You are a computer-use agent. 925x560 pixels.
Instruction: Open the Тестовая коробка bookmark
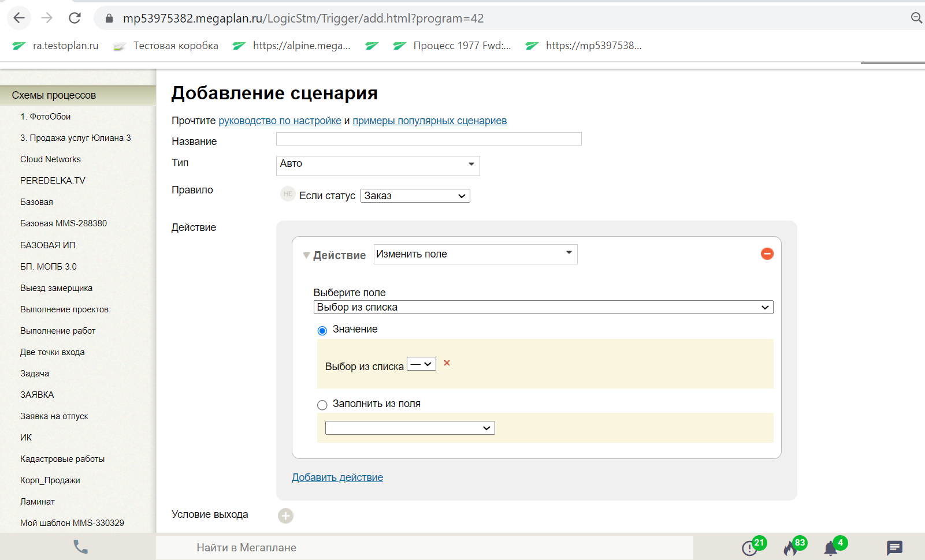(166, 46)
